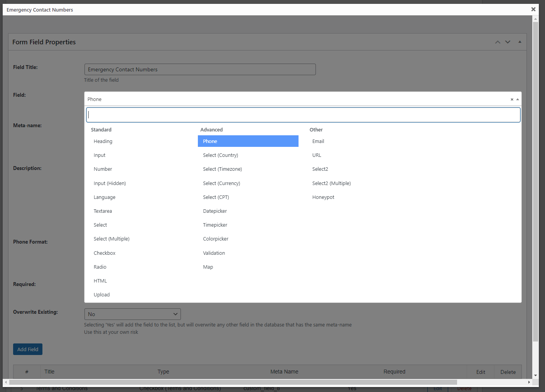Collapse the Form Field Properties panel
The image size is (545, 392).
(x=520, y=42)
